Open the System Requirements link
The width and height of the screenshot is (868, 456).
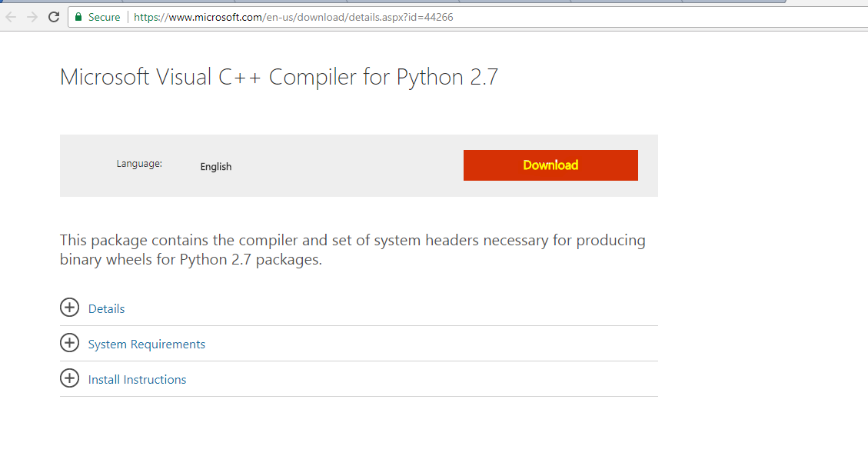pos(147,344)
